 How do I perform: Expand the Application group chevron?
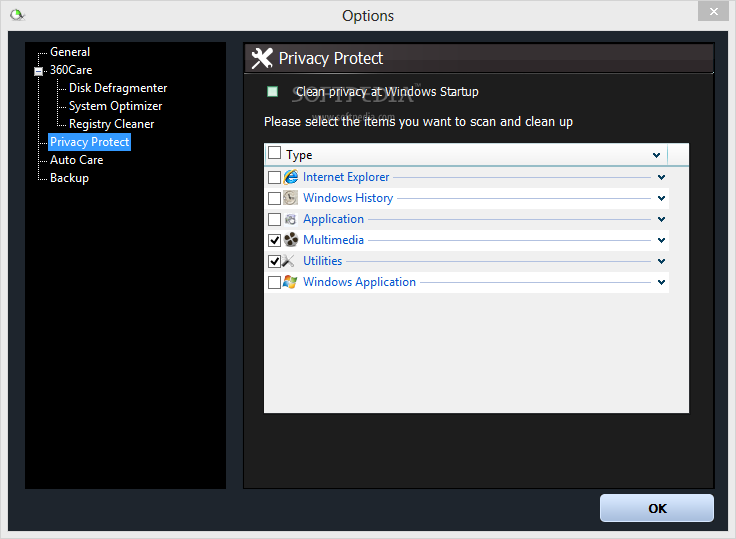pyautogui.click(x=661, y=219)
